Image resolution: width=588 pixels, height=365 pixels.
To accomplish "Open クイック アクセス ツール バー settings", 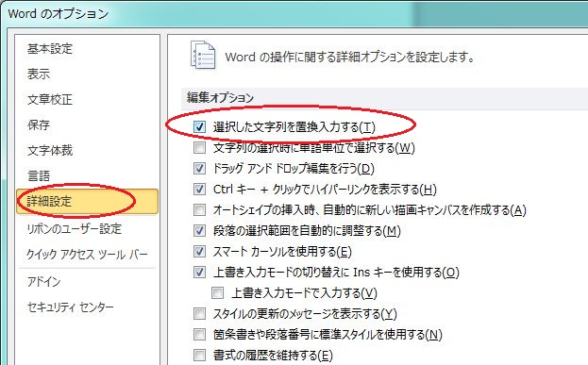I will [x=87, y=255].
